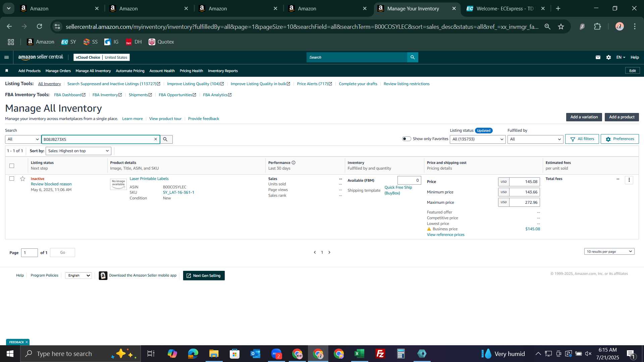Open the Amazon bookmark in bookmarks bar
The height and width of the screenshot is (362, 644).
pyautogui.click(x=41, y=42)
